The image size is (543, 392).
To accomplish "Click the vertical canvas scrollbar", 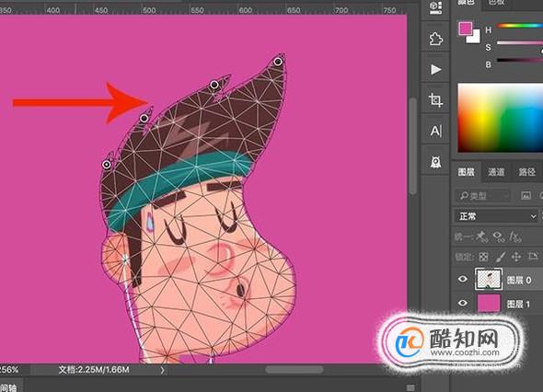I will 412,146.
